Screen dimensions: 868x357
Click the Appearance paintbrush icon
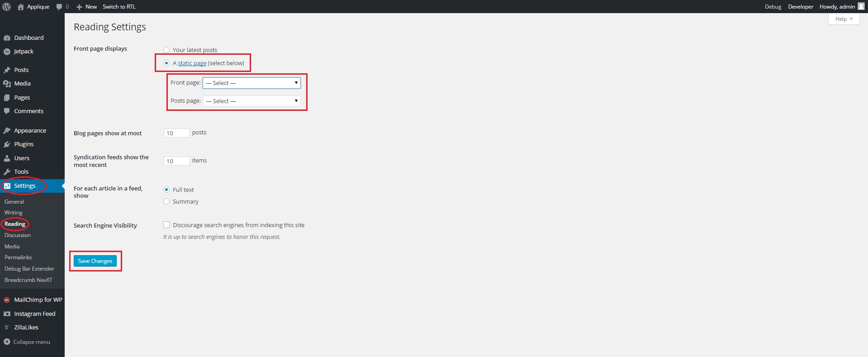point(7,131)
